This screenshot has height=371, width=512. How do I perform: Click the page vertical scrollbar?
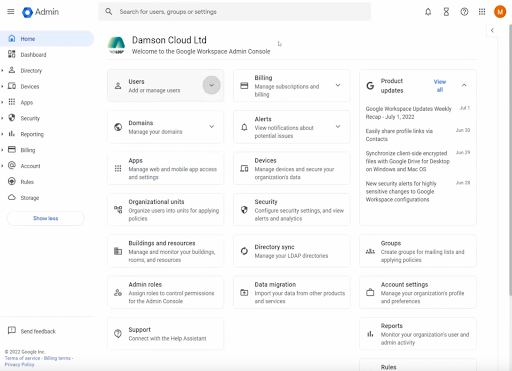coord(510,160)
